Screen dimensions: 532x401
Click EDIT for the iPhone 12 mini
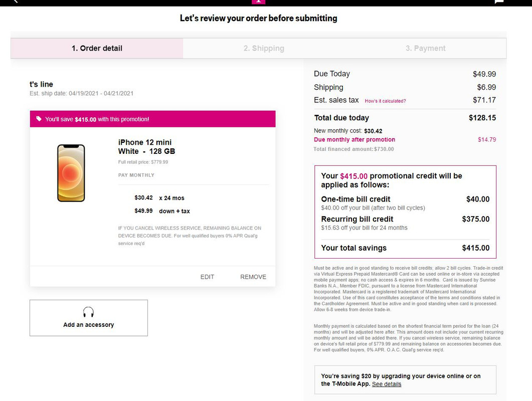pyautogui.click(x=207, y=277)
